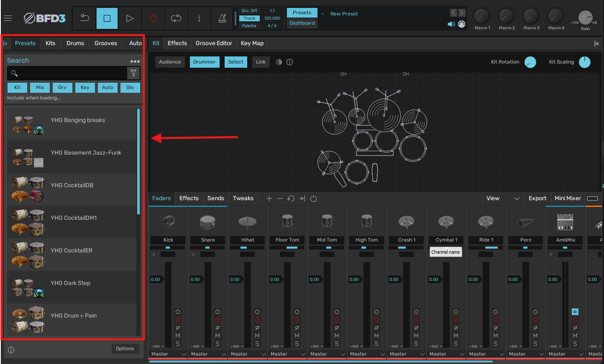Switch to the Key Map tab
Image resolution: width=604 pixels, height=364 pixels.
[252, 43]
